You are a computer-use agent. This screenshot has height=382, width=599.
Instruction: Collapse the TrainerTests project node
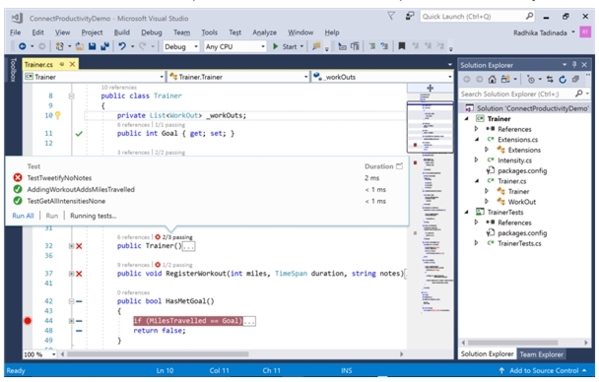click(466, 212)
